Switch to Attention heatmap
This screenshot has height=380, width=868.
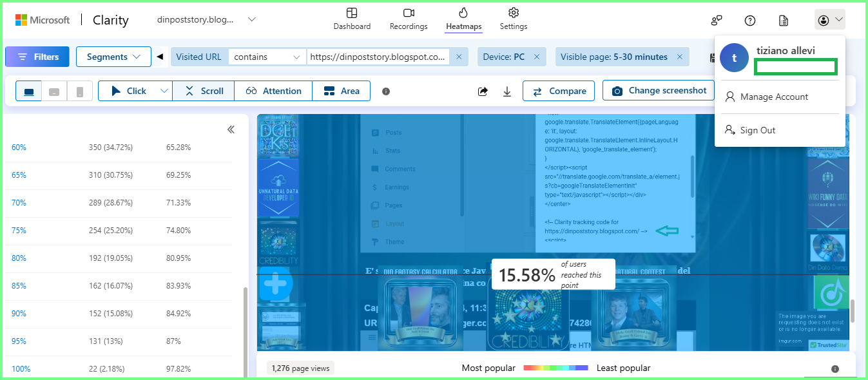273,91
